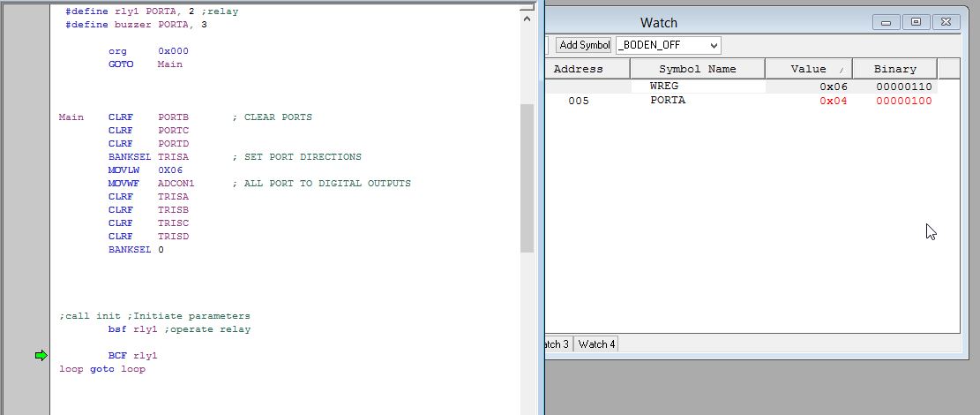Sort by the Symbol Name column header
Image resolution: width=980 pixels, height=415 pixels.
point(698,69)
